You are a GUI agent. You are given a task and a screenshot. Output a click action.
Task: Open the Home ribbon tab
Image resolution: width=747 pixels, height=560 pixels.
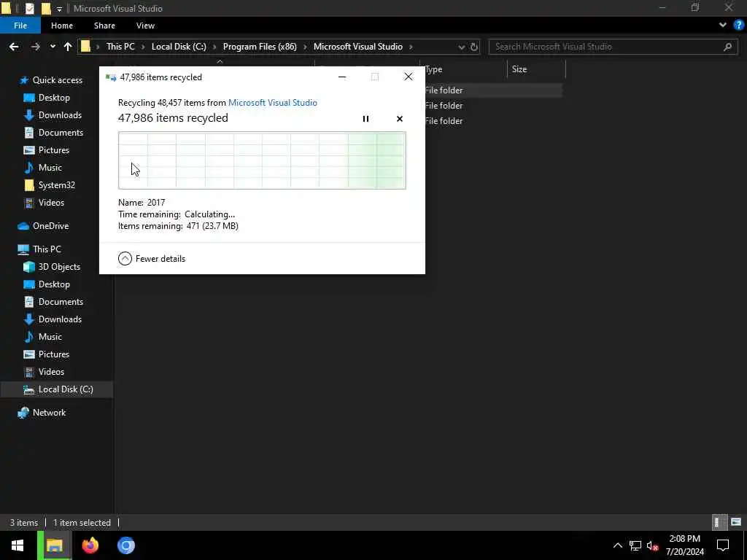click(x=62, y=26)
